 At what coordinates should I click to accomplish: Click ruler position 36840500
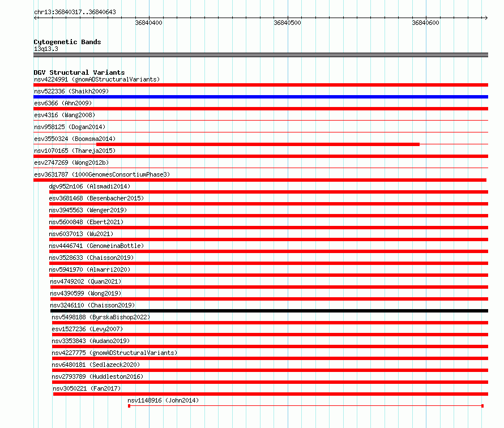[287, 23]
